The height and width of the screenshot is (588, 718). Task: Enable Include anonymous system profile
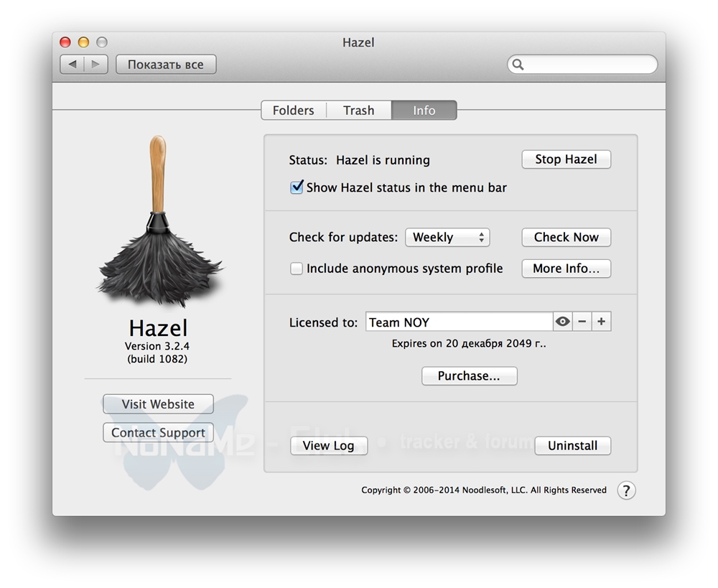click(x=297, y=269)
